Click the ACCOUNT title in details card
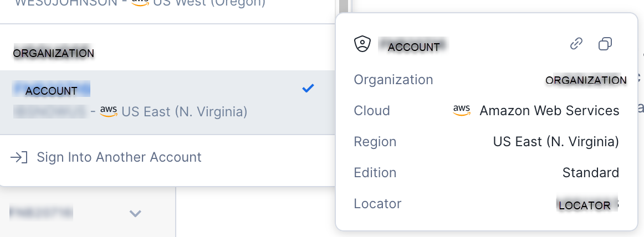 pyautogui.click(x=413, y=47)
